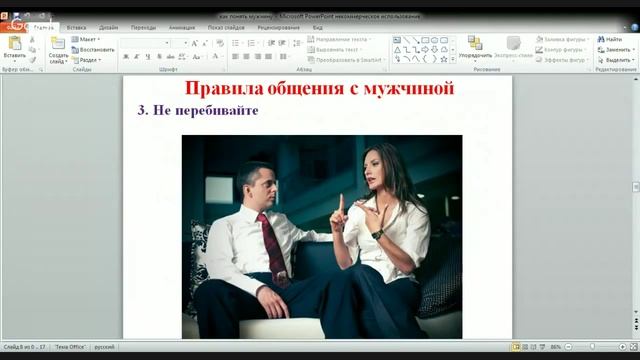Screen dimensions: 640x360
Task: Click the font color A button
Action: point(216,57)
